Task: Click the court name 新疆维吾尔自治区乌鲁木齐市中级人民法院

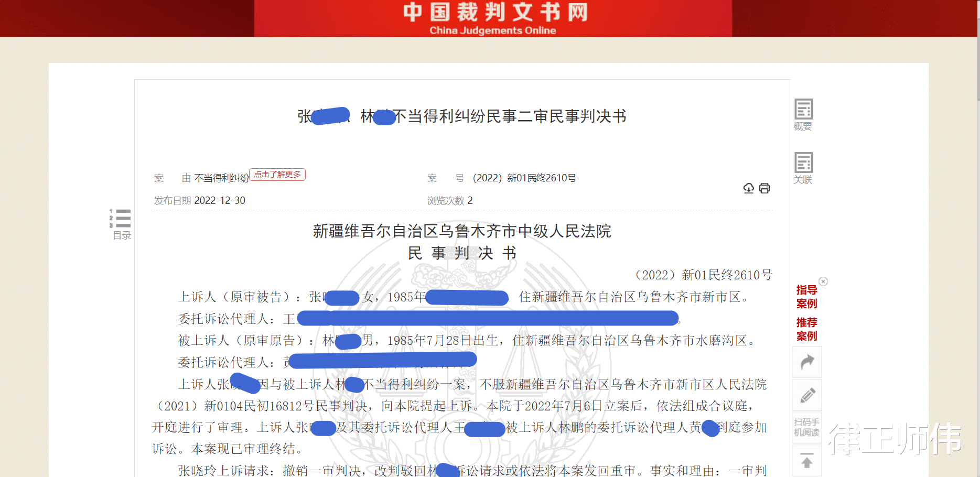Action: tap(462, 231)
